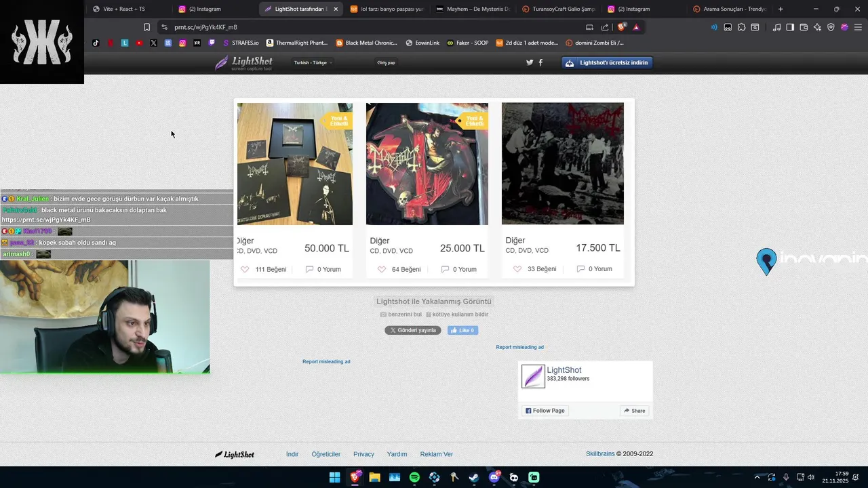Open the Twitch bookmark icon

[212, 43]
